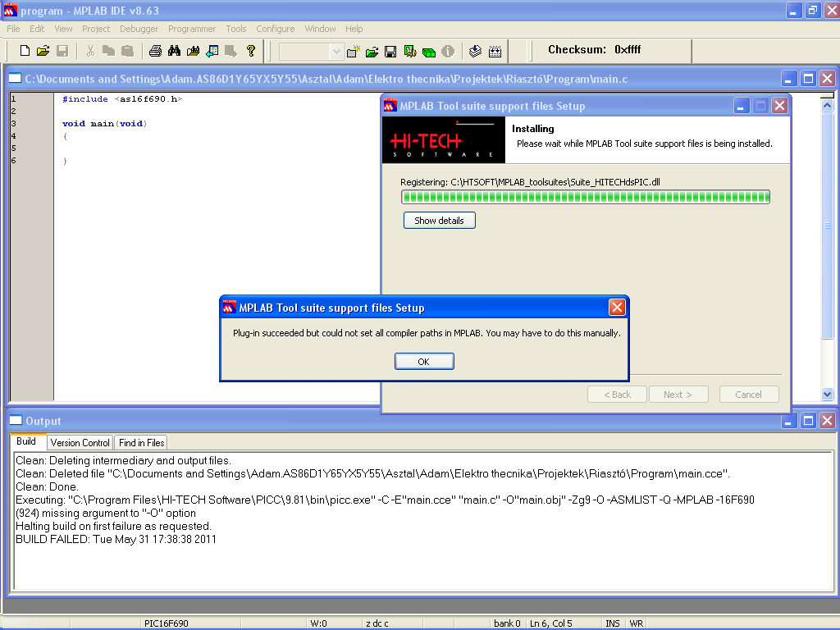
Task: Click the Back button in installer
Action: tap(617, 395)
